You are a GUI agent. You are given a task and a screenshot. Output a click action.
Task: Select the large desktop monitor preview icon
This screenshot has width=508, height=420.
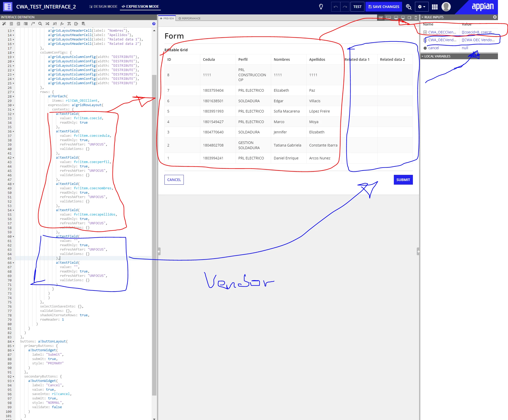pos(396,18)
